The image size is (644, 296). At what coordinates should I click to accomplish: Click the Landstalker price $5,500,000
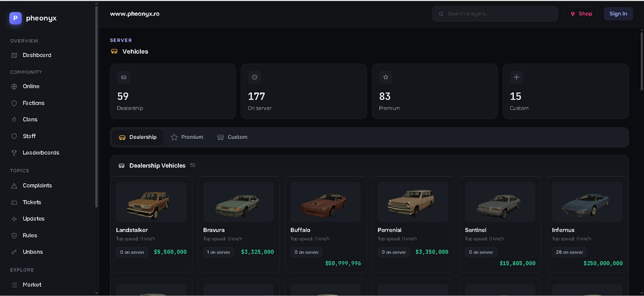[170, 252]
